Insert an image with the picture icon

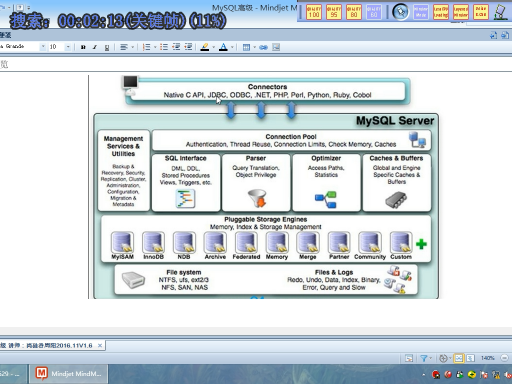click(x=276, y=47)
